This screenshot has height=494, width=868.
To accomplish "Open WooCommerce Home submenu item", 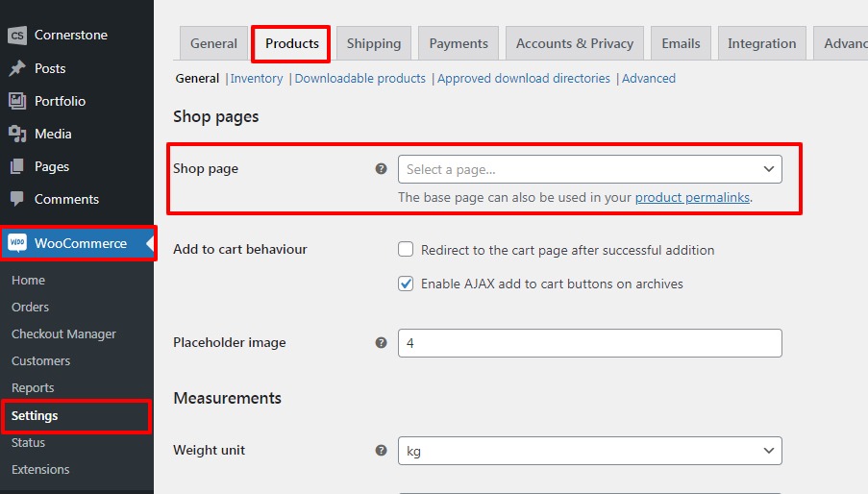I will click(x=28, y=280).
